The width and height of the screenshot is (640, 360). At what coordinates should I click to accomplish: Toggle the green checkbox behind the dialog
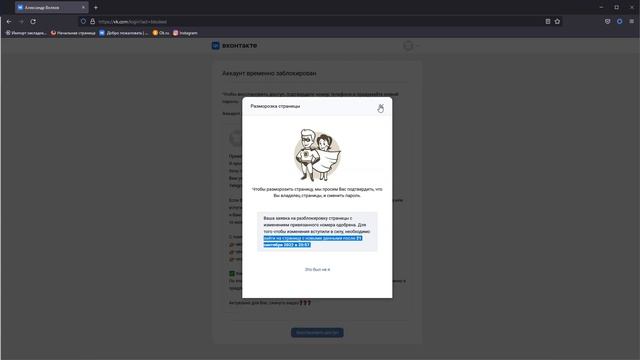(232, 273)
